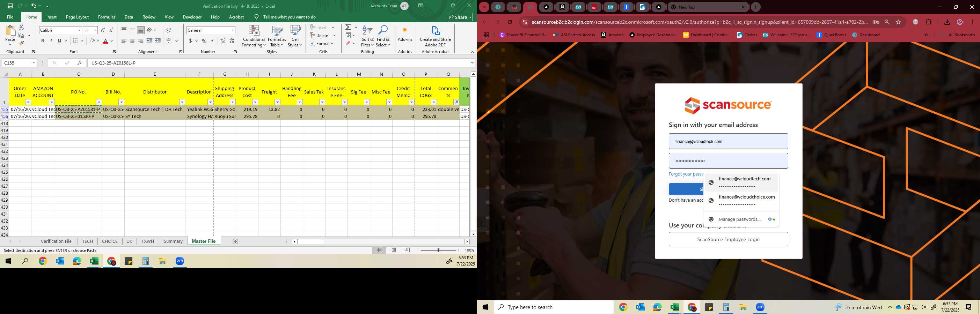Image resolution: width=980 pixels, height=314 pixels.
Task: Toggle Underline formatting
Action: (x=59, y=41)
